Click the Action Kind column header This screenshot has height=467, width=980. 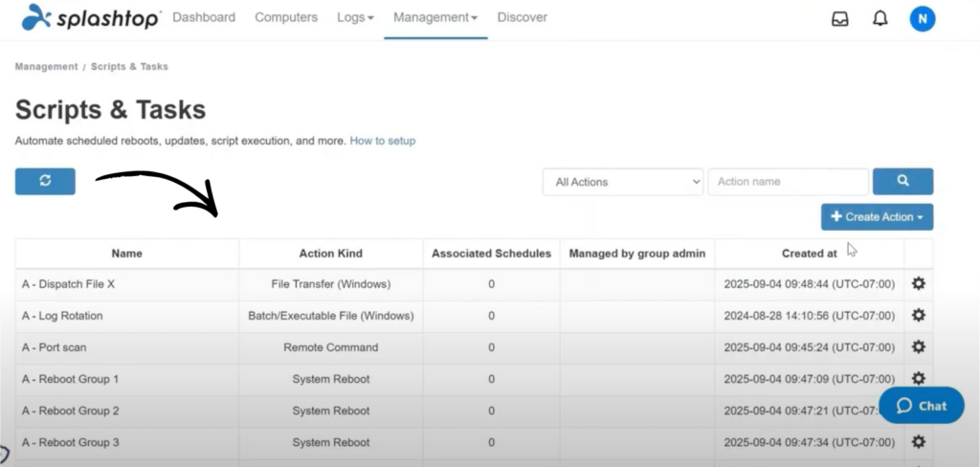tap(330, 254)
